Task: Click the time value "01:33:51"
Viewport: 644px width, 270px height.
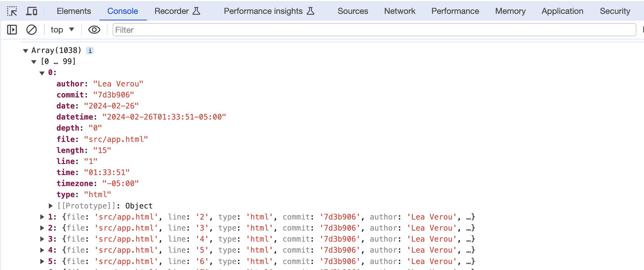Action: (107, 173)
